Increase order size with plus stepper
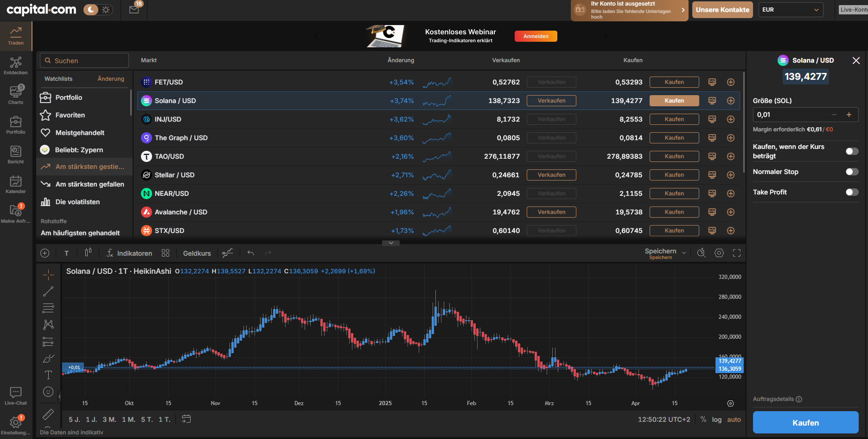Screen dimensions: 868x439 point(849,115)
